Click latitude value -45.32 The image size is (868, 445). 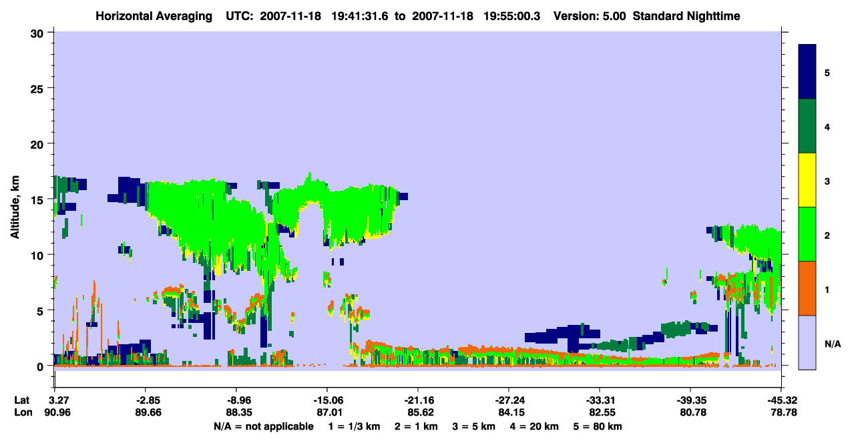coord(781,400)
